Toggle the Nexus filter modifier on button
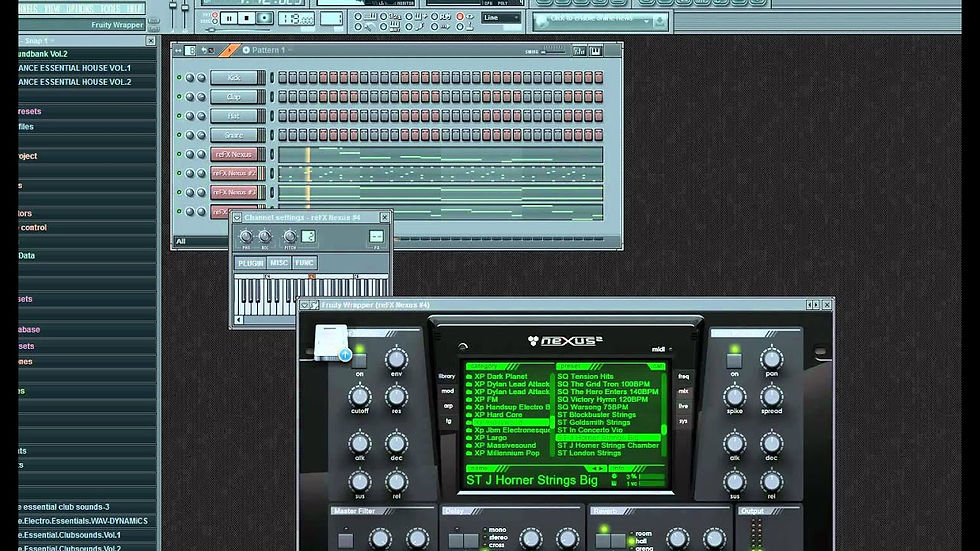The image size is (980, 551). point(359,360)
